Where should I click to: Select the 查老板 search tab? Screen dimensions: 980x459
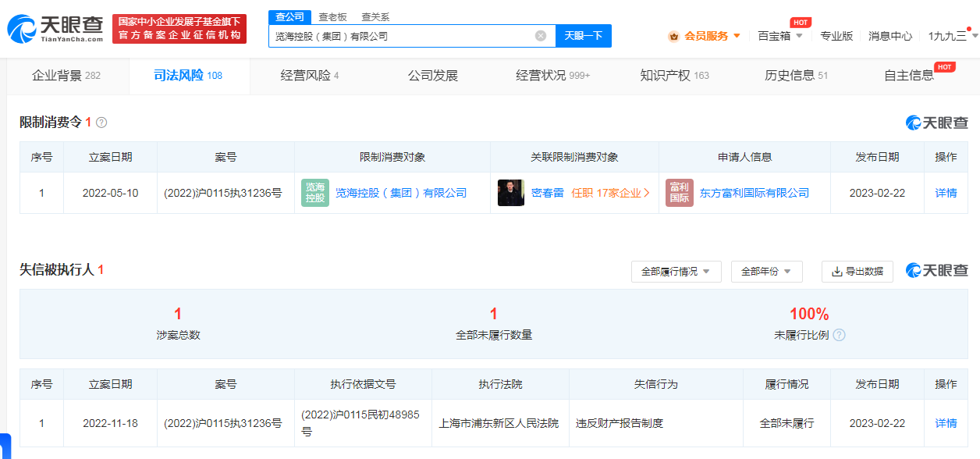point(332,16)
